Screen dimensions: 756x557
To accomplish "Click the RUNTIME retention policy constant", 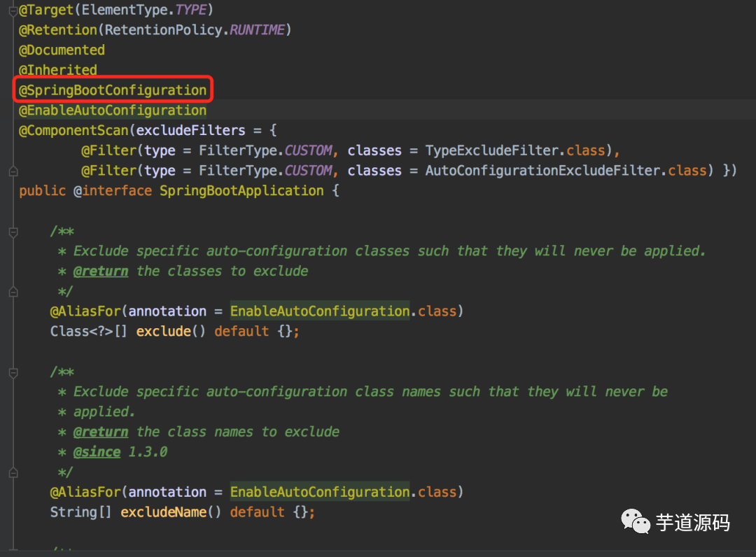I will [257, 30].
